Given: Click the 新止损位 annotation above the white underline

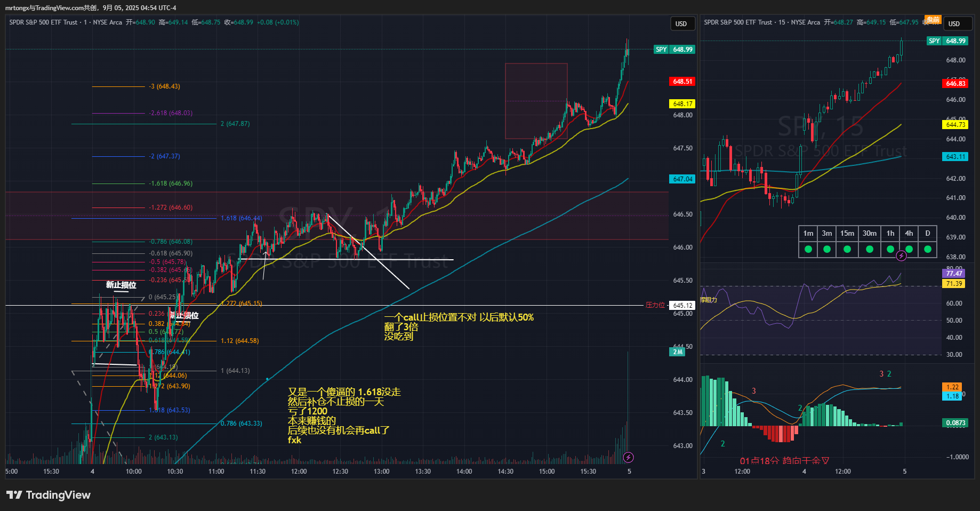Looking at the screenshot, I should [x=121, y=285].
